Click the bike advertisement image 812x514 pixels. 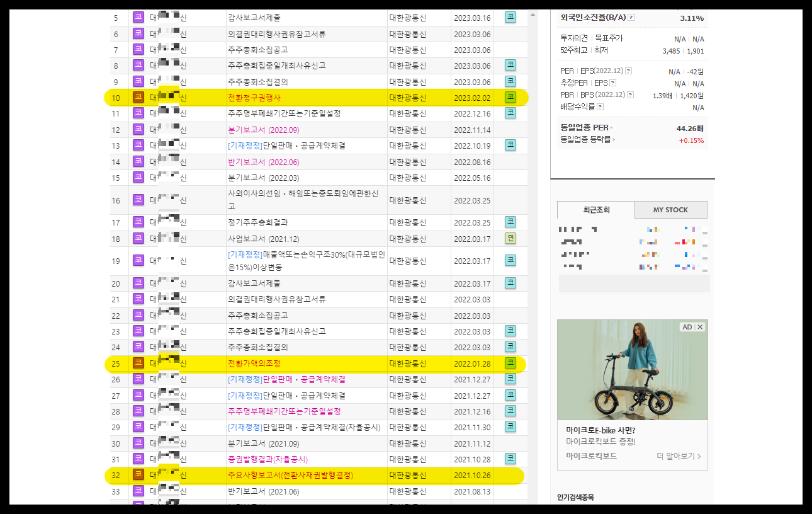[x=632, y=370]
